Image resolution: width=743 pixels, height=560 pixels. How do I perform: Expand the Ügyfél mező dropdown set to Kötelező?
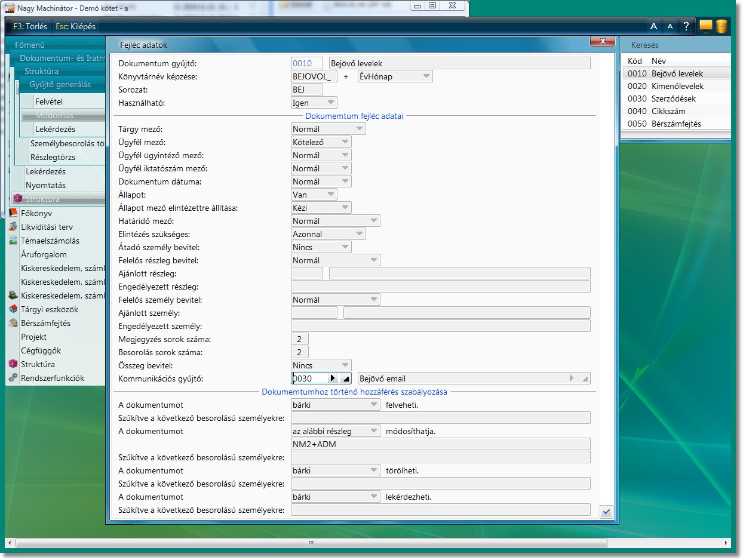(x=345, y=142)
